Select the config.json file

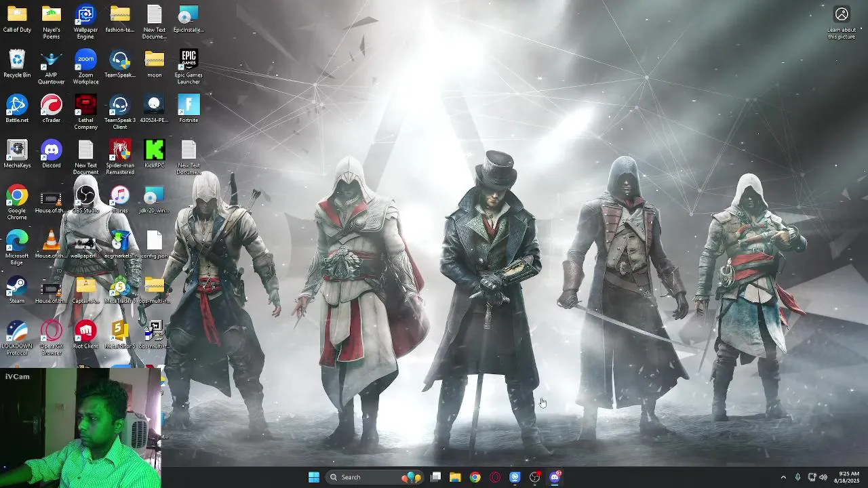click(x=155, y=245)
